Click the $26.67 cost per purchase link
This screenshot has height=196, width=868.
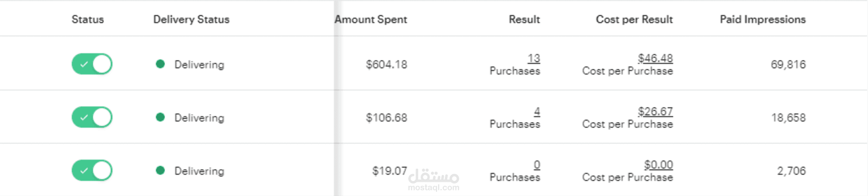point(655,112)
